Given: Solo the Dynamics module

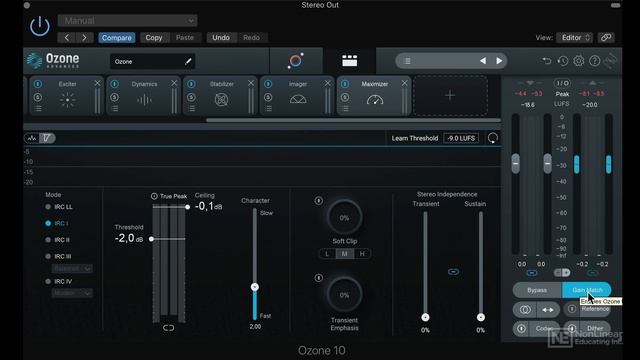Looking at the screenshot, I should 114,97.
